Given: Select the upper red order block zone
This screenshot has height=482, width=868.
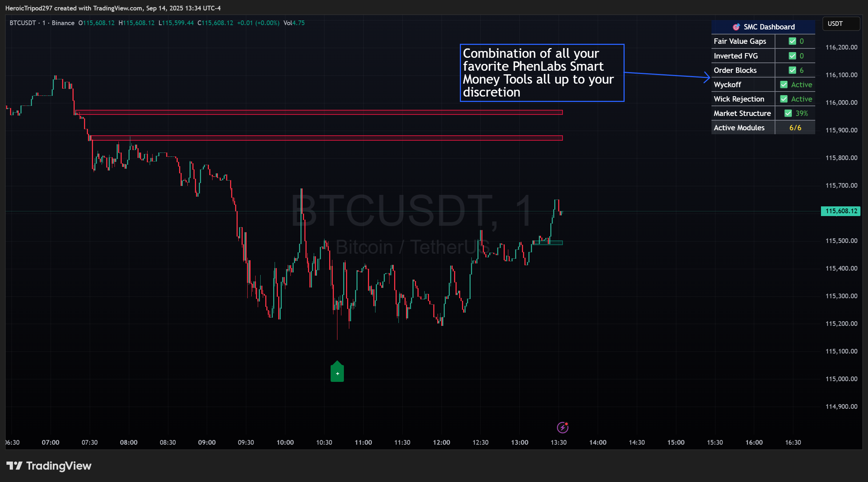Looking at the screenshot, I should click(x=319, y=112).
